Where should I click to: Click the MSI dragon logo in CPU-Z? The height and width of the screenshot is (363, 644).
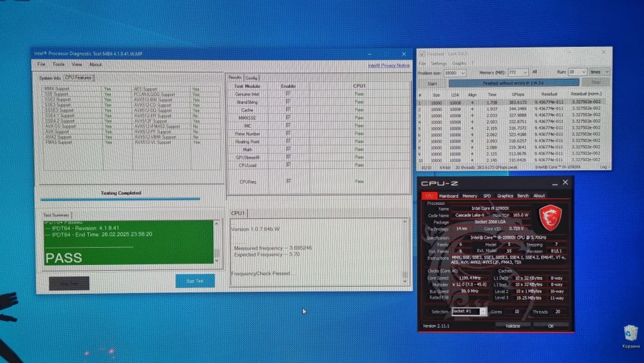point(550,218)
